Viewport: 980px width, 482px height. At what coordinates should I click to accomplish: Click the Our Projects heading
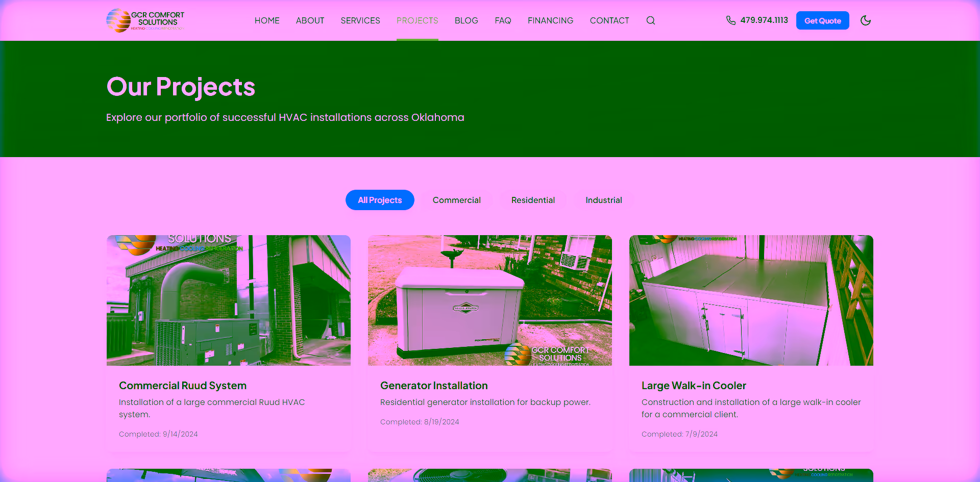tap(181, 87)
